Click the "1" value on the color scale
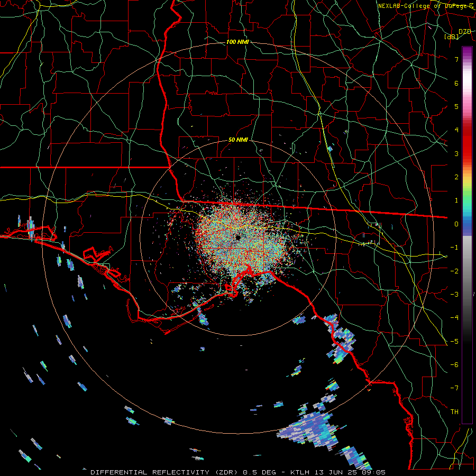This screenshot has width=476, height=476. [x=456, y=200]
